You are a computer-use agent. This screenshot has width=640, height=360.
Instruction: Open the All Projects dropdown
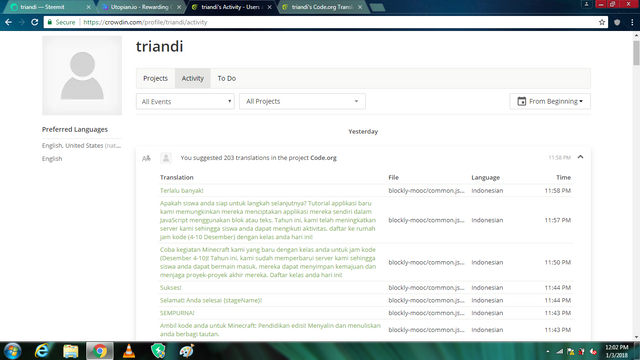302,101
